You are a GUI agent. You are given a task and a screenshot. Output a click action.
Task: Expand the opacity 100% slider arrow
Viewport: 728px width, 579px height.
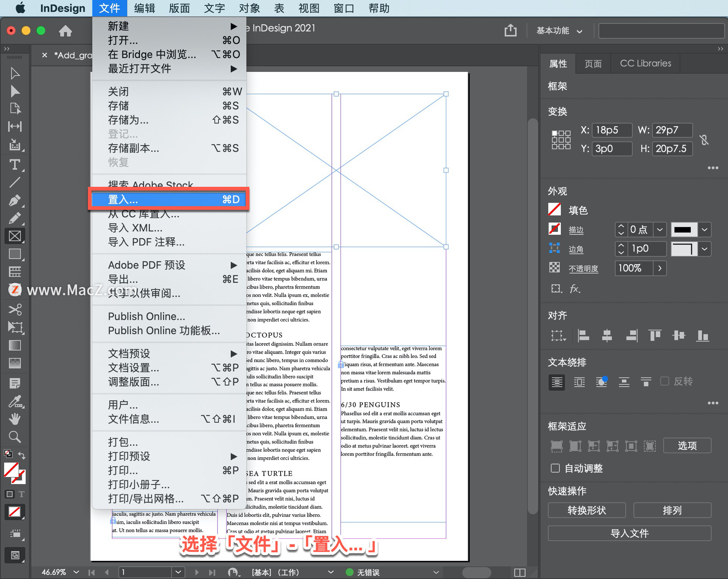point(660,268)
